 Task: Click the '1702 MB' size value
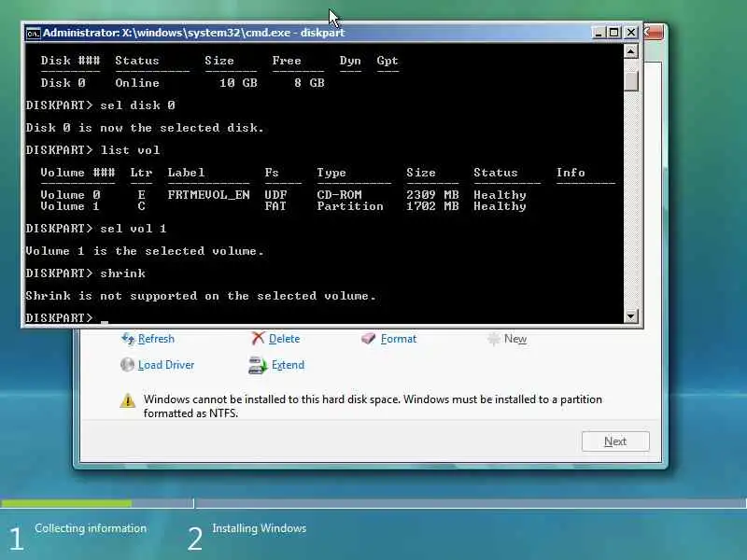[x=432, y=206]
